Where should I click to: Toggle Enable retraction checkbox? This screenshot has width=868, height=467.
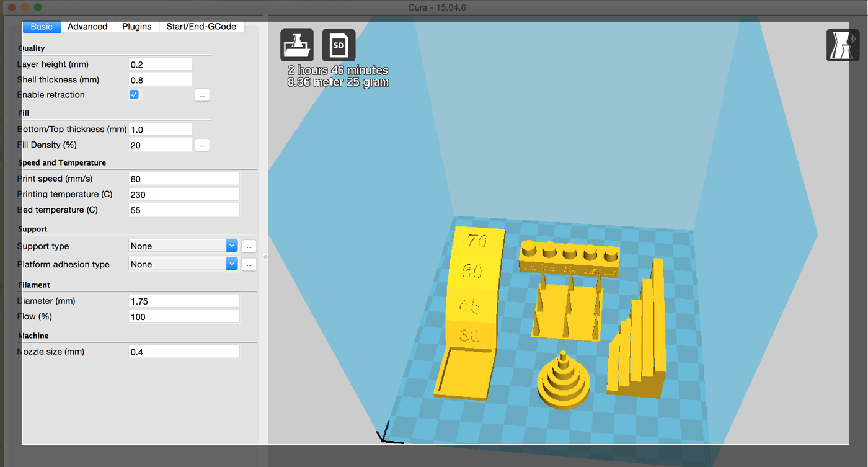pos(134,95)
